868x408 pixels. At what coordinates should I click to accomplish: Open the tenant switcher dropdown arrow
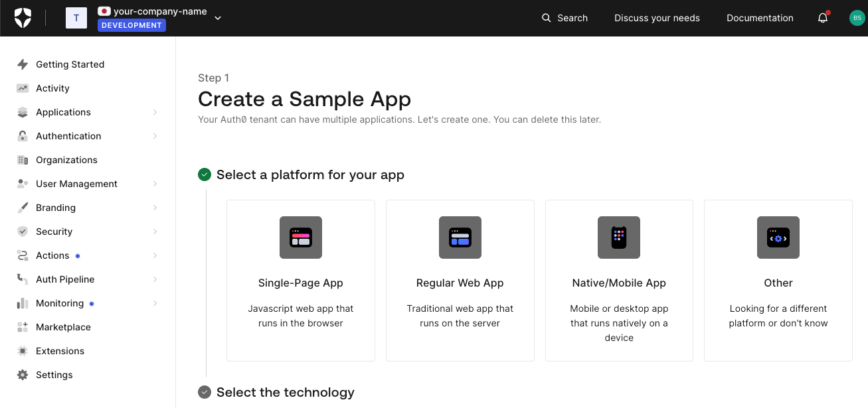pos(218,18)
